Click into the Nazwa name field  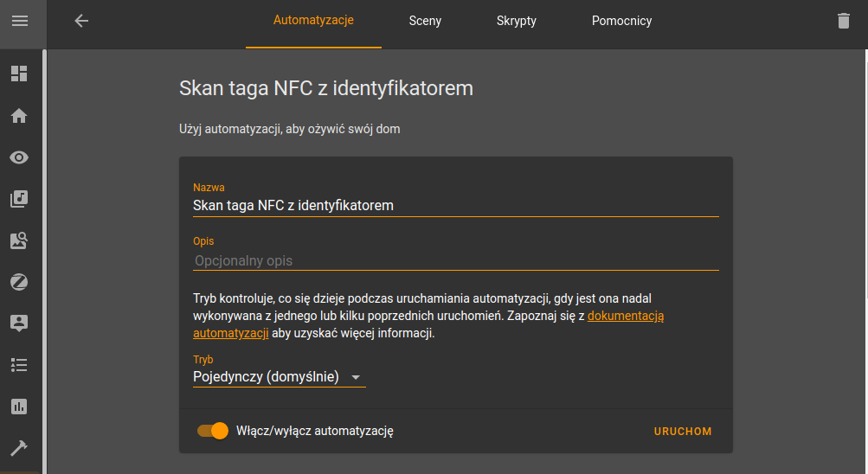point(455,206)
